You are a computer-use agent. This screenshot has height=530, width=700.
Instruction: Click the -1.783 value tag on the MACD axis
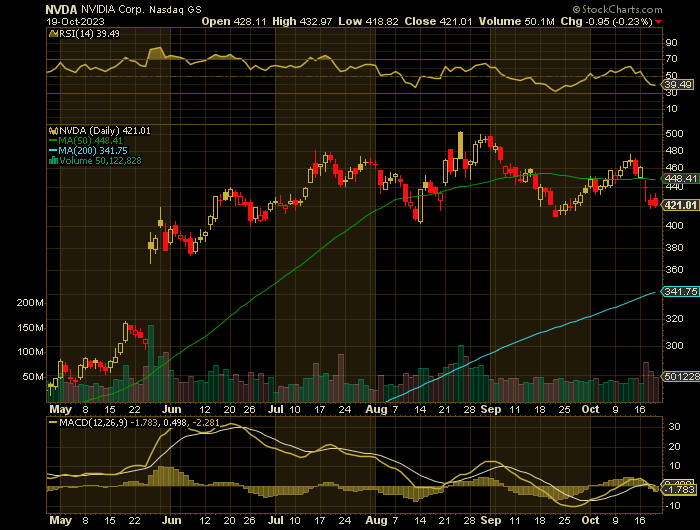680,490
